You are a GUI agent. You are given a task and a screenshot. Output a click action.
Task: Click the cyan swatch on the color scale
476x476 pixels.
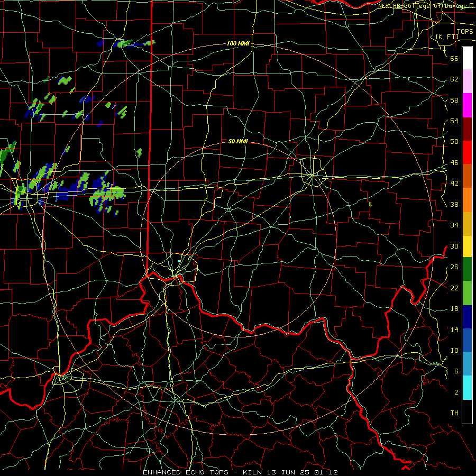click(x=467, y=388)
